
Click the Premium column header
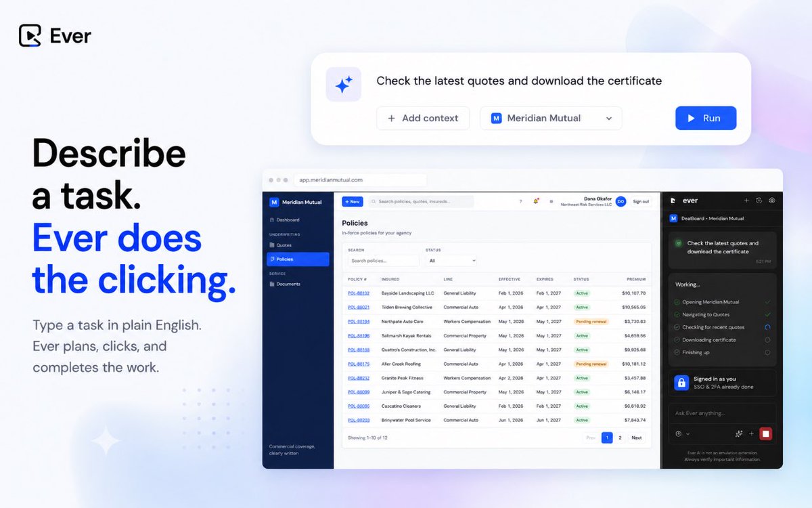pos(636,279)
